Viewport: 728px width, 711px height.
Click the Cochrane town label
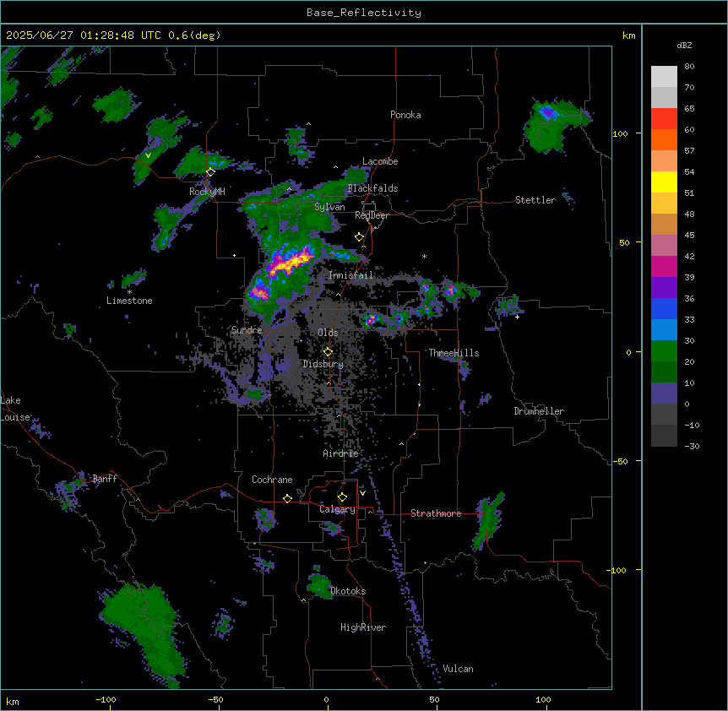click(x=272, y=480)
